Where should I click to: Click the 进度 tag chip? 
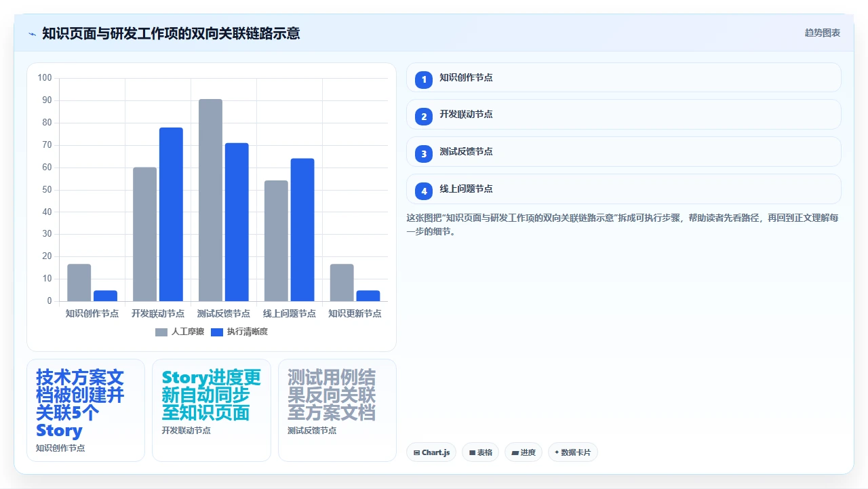pos(523,452)
